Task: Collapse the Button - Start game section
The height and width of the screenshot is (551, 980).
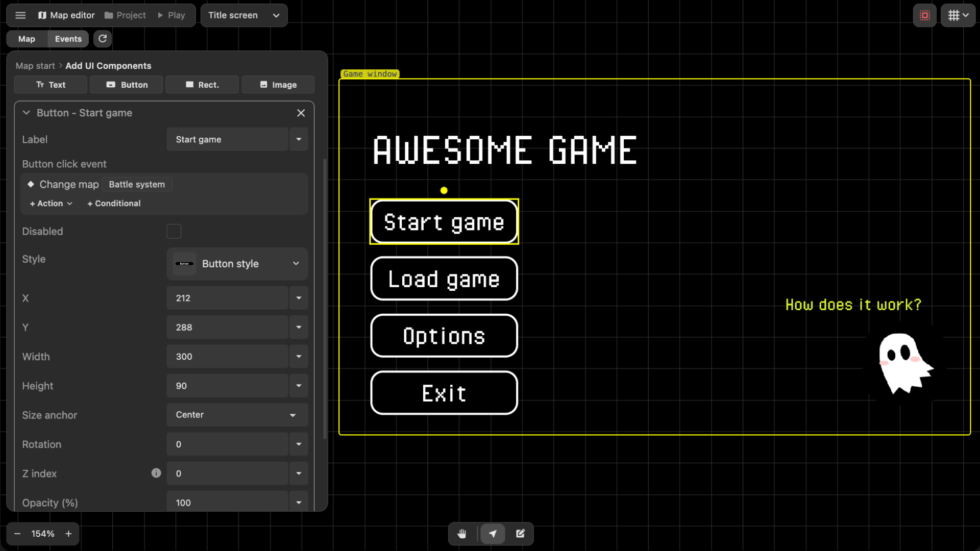Action: click(26, 113)
